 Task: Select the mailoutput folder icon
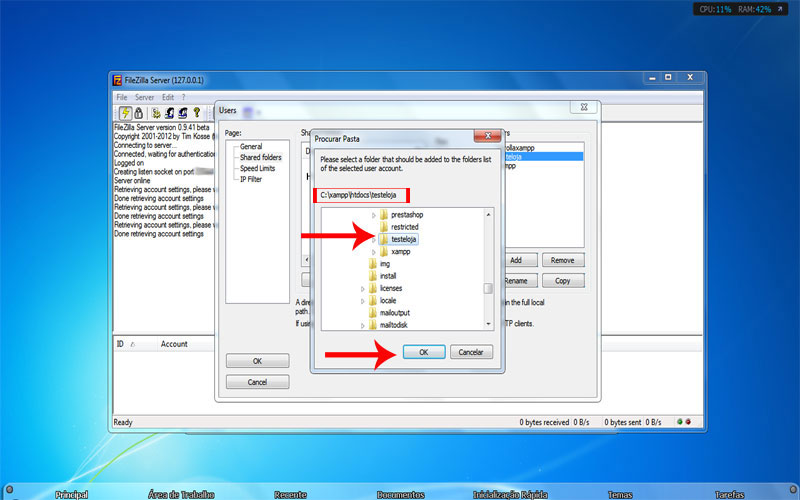(x=372, y=313)
